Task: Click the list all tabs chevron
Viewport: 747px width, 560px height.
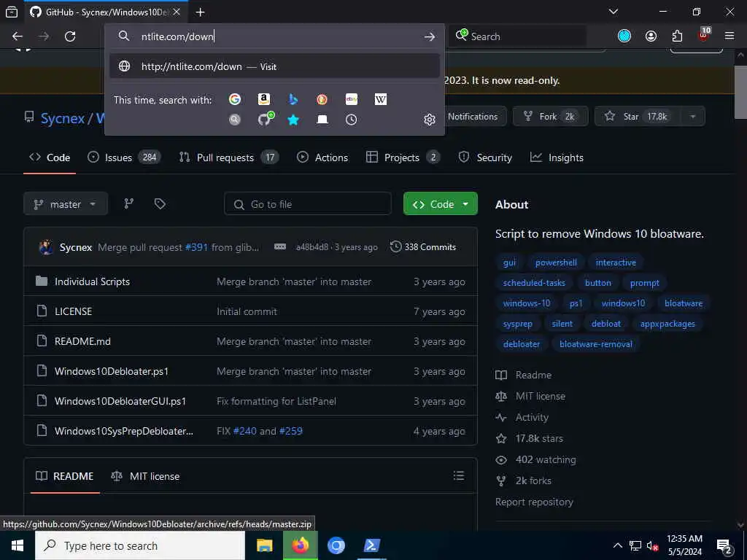Action: [614, 12]
